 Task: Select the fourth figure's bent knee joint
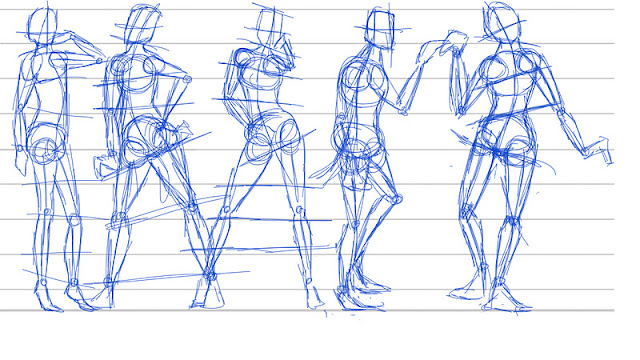pos(396,199)
